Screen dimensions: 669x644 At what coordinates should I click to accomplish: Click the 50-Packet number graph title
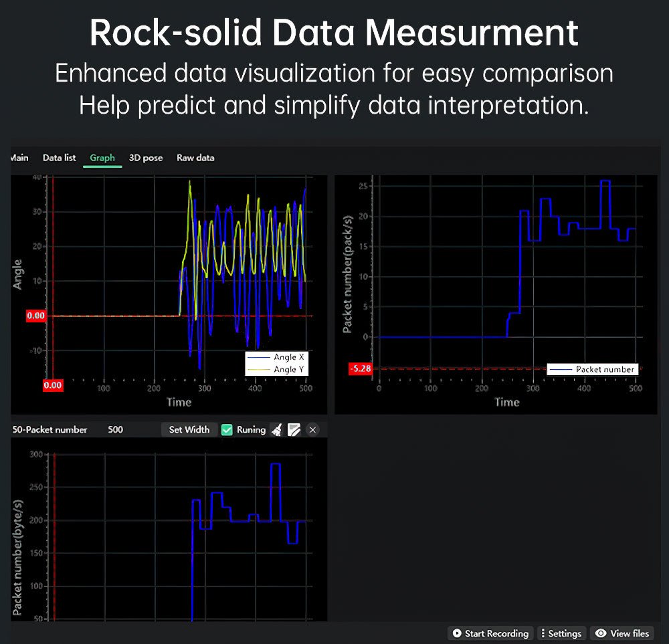50,430
